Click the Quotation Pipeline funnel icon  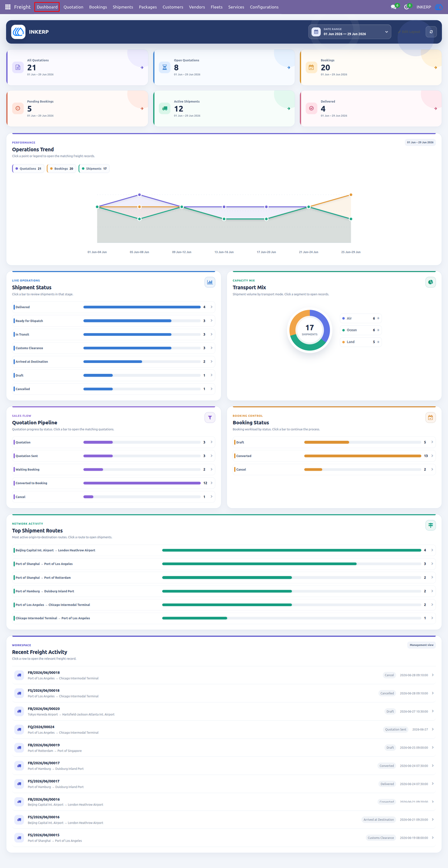210,417
